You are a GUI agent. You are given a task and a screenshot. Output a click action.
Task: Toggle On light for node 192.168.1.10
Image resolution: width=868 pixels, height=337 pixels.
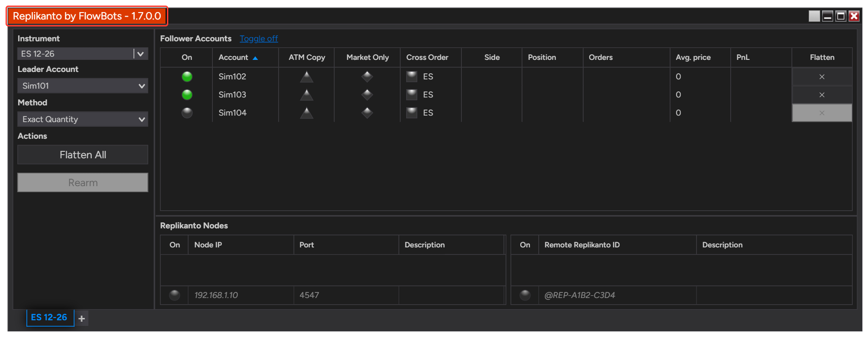(174, 295)
